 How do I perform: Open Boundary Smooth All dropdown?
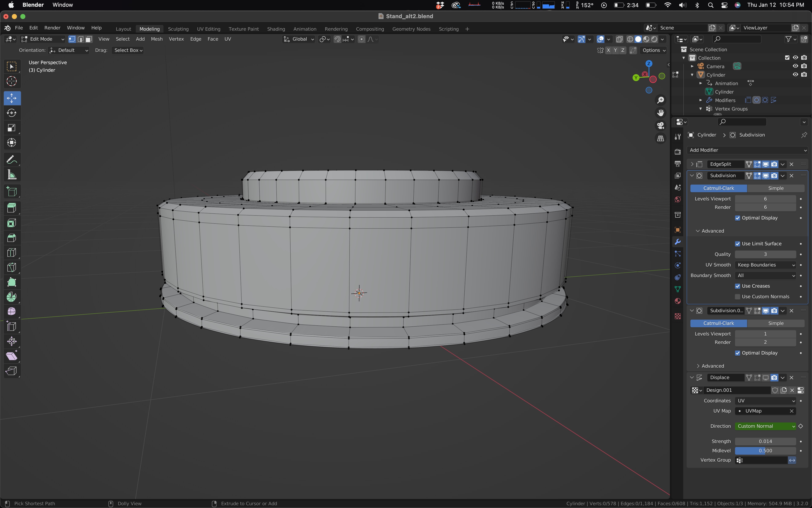click(x=765, y=276)
